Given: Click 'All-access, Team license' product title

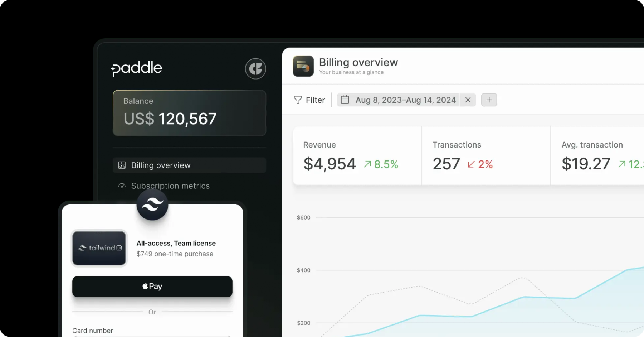Looking at the screenshot, I should coord(176,244).
